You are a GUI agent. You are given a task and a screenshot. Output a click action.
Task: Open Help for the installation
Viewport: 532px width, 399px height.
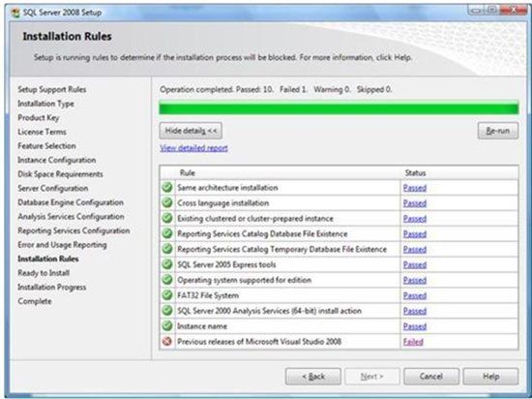[x=490, y=377]
